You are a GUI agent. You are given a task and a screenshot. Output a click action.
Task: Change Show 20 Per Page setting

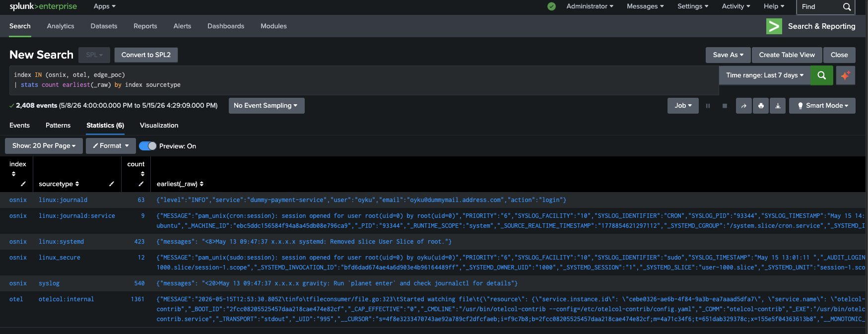[44, 146]
